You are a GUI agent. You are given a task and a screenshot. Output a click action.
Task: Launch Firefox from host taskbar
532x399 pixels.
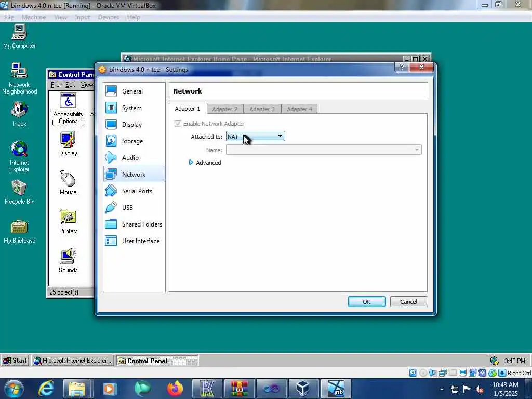175,389
